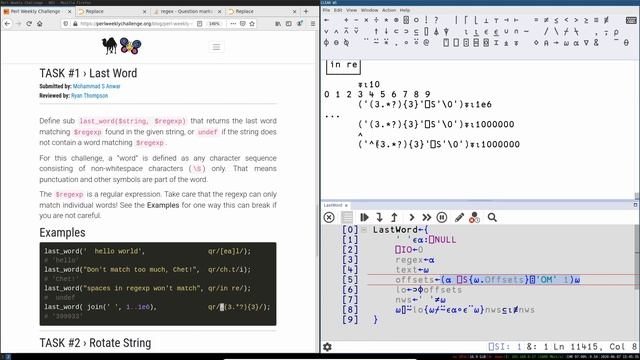
Task: Click the red breakpoints icon in the tracer toolbar
Action: point(474,218)
